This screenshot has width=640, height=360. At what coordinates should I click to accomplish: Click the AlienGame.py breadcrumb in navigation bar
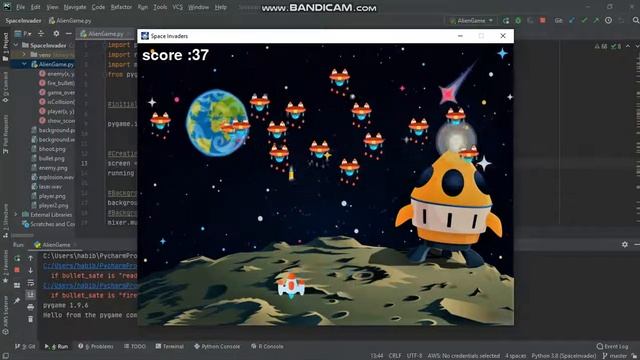coord(70,20)
